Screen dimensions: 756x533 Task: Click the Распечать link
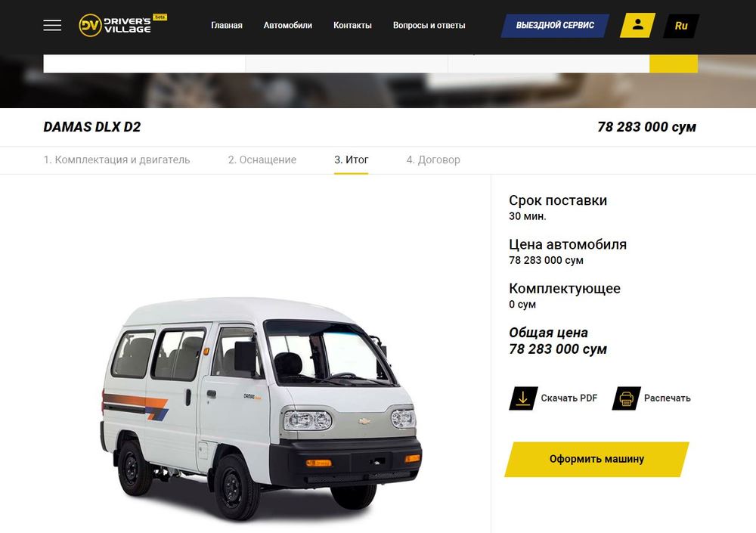pos(668,398)
